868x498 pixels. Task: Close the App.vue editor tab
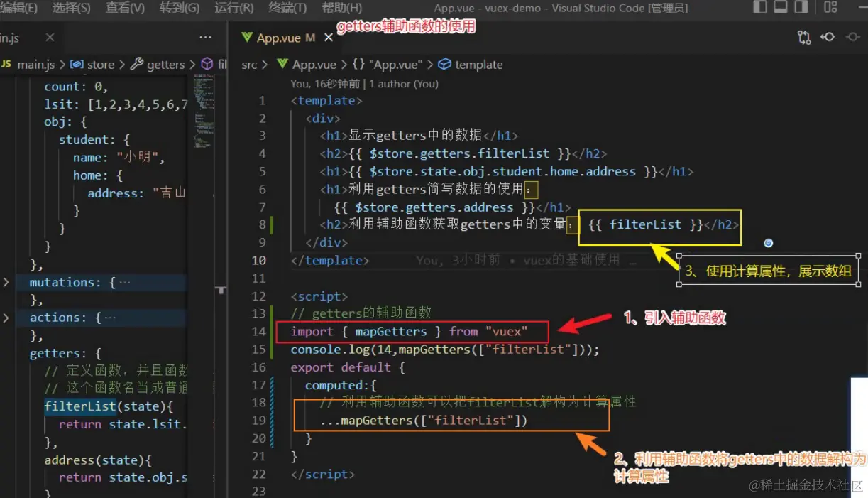pyautogui.click(x=330, y=38)
